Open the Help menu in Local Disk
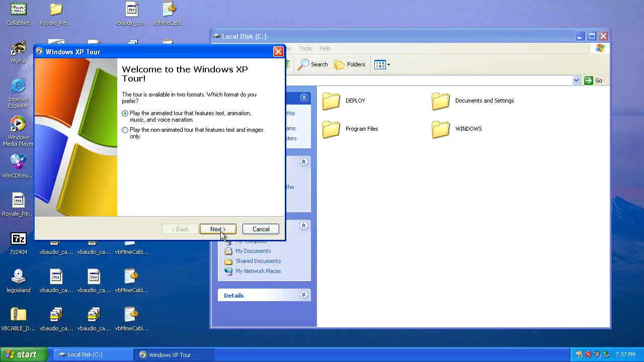 [x=325, y=48]
